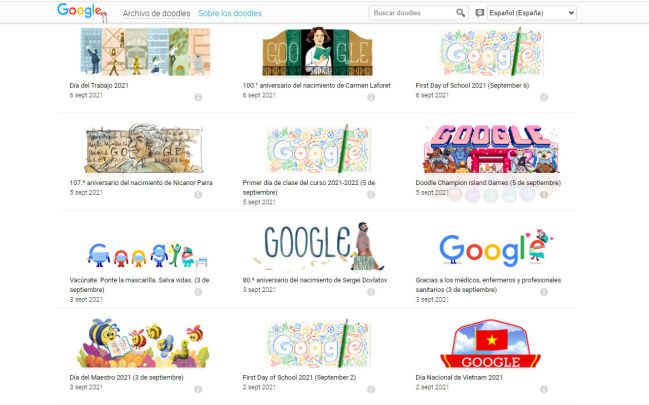The height and width of the screenshot is (405, 649).
Task: Open info icon for Carmen Laforet doodle
Action: pyautogui.click(x=371, y=97)
